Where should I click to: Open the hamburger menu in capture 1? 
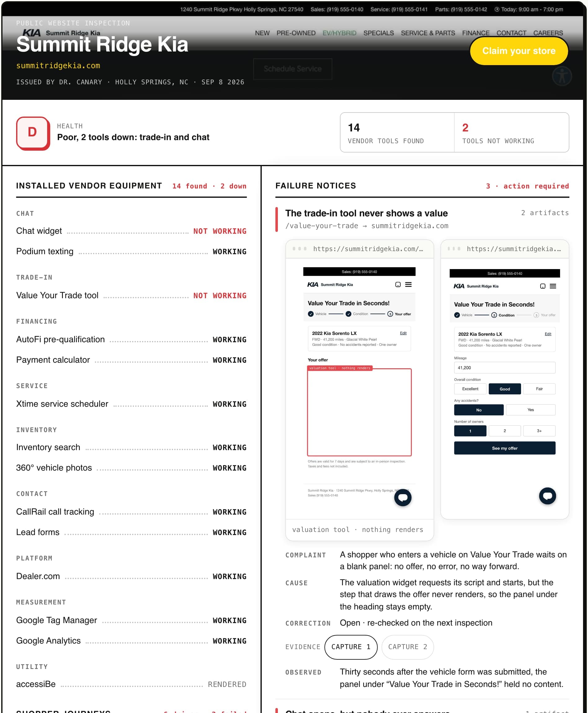[x=408, y=284]
